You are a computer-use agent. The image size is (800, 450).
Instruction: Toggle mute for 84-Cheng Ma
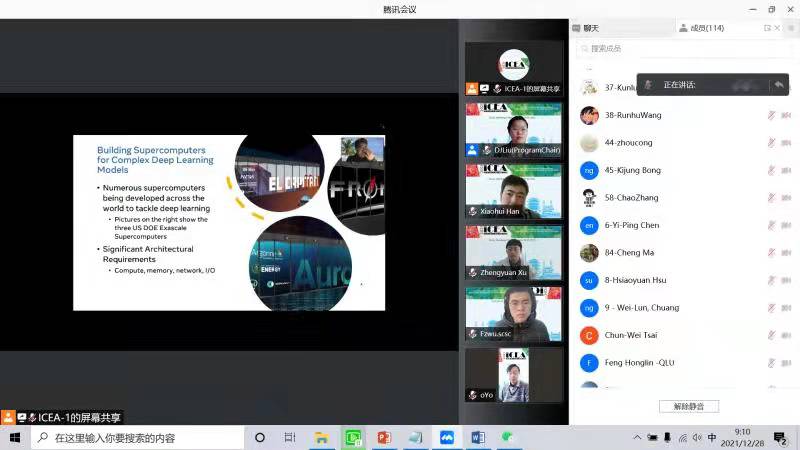pos(771,253)
